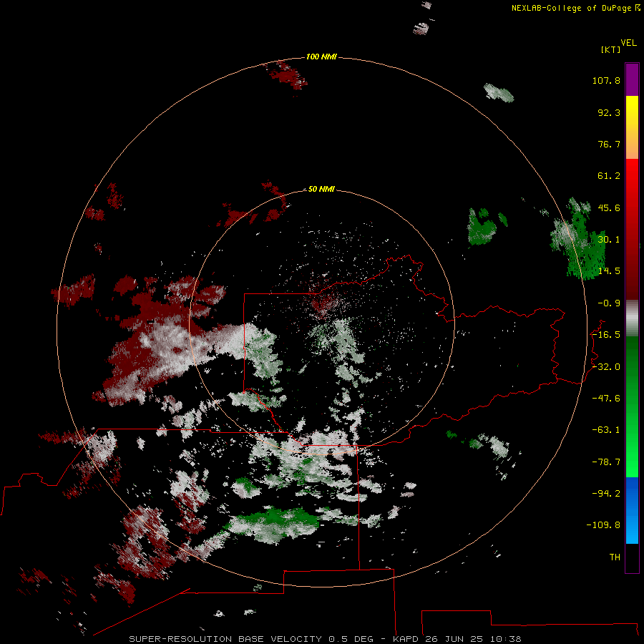
Task: Click the blue segment of velocity color bar
Action: (632, 510)
